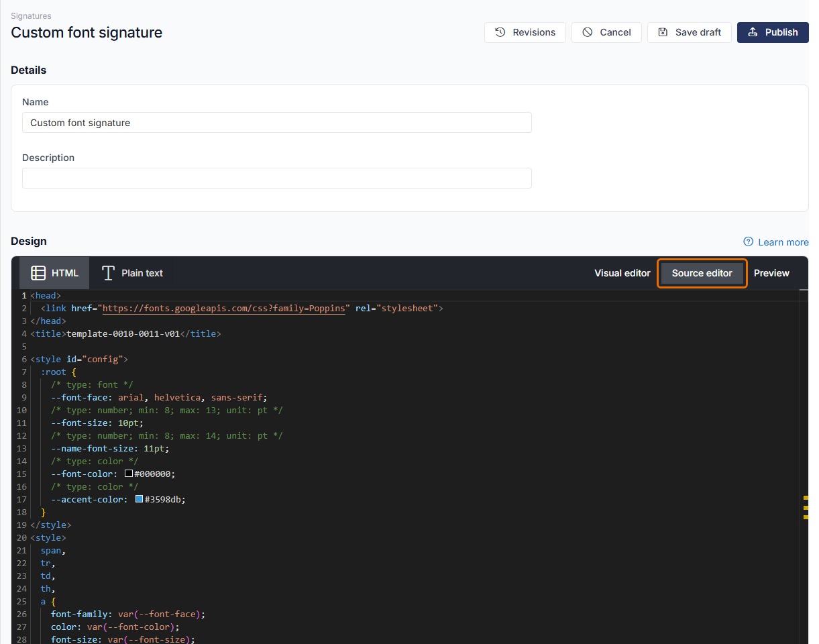The height and width of the screenshot is (644, 819).
Task: Click '<style id="config">' code line
Action: click(79, 360)
